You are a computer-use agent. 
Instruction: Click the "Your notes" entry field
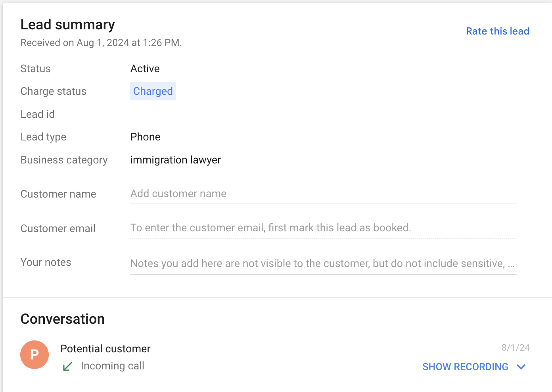278,263
